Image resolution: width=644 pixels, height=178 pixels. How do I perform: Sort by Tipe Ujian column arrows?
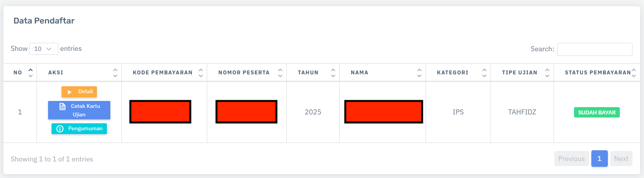point(547,72)
